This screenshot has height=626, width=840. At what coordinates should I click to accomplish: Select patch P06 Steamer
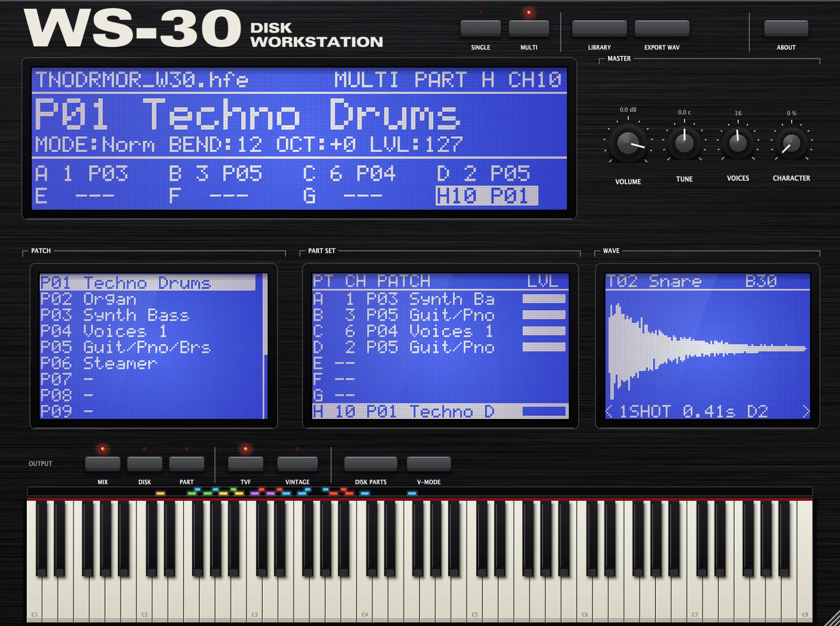click(x=147, y=364)
